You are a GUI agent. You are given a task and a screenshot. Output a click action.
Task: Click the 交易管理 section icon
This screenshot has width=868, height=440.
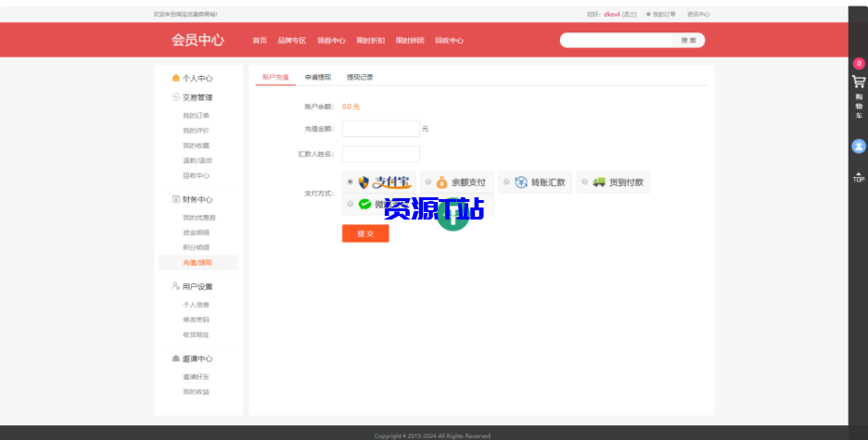click(x=175, y=96)
